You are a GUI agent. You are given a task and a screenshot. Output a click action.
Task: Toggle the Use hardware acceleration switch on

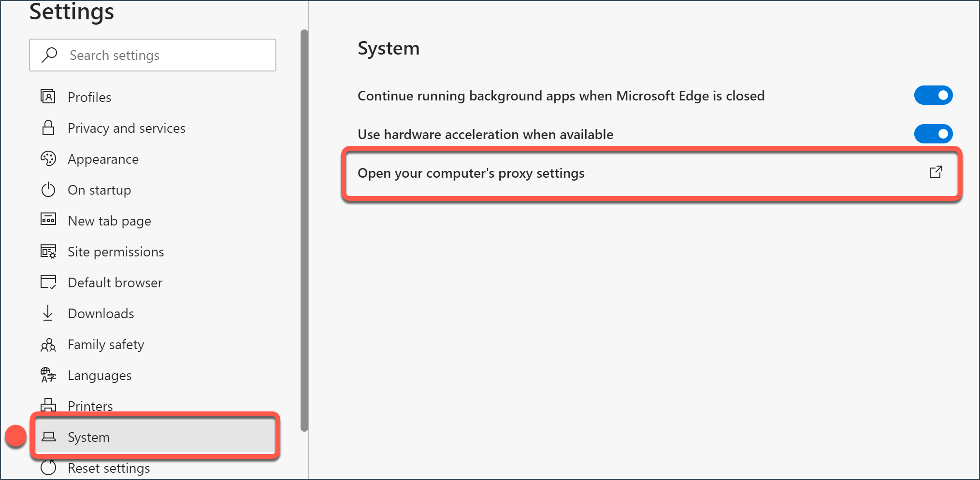[x=933, y=134]
